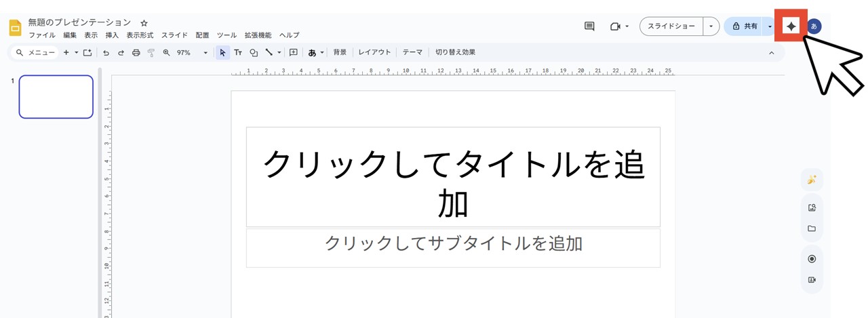Open the account avatar あ

[x=814, y=26]
